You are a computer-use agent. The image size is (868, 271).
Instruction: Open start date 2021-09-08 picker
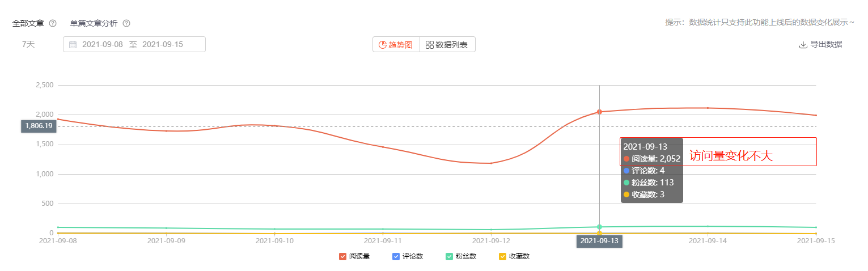(x=103, y=44)
